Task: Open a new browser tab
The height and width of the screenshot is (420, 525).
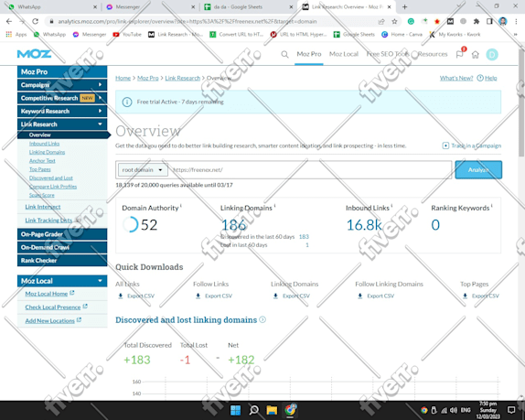Action: tap(405, 6)
